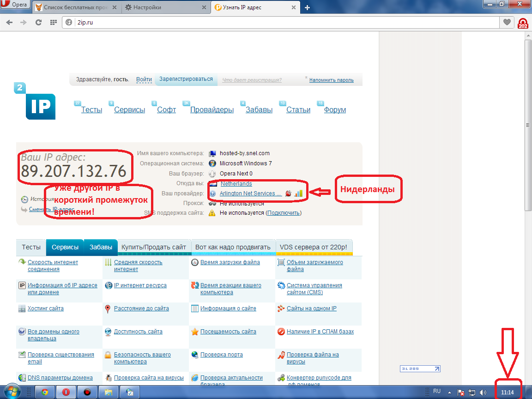The image size is (532, 399).
Task: Open the Форум navigation link
Action: tap(335, 109)
